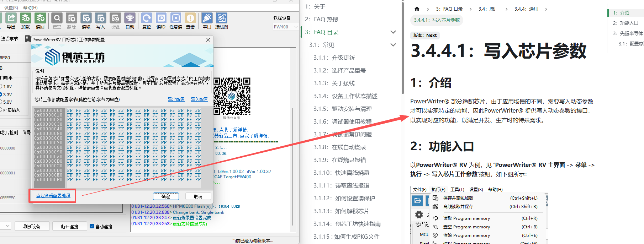
Task: Click the 导出 (Export) toolbar icon
Action: [11, 18]
